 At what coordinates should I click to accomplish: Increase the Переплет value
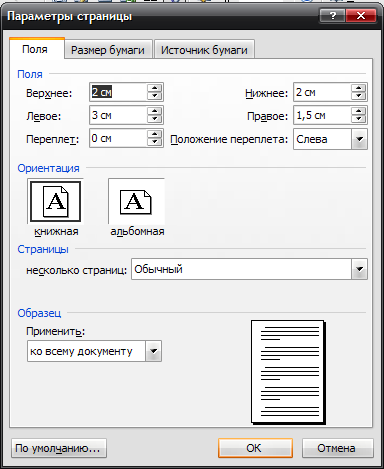pyautogui.click(x=154, y=134)
